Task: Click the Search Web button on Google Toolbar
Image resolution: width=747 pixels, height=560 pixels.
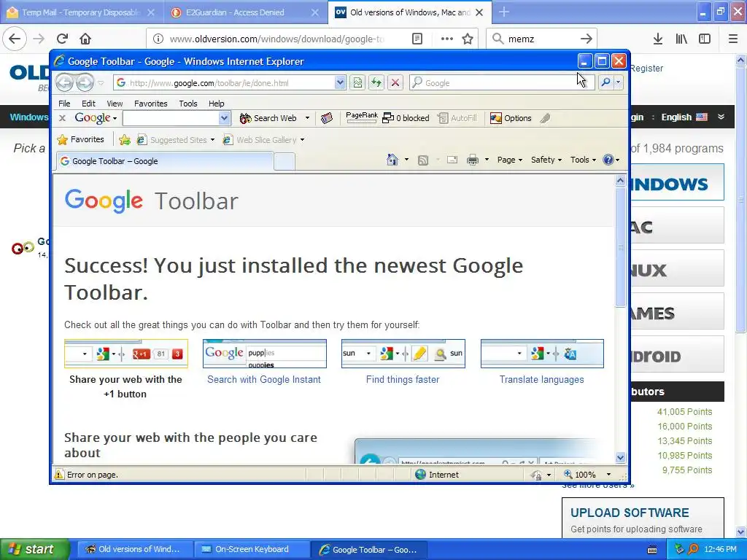Action: [268, 118]
